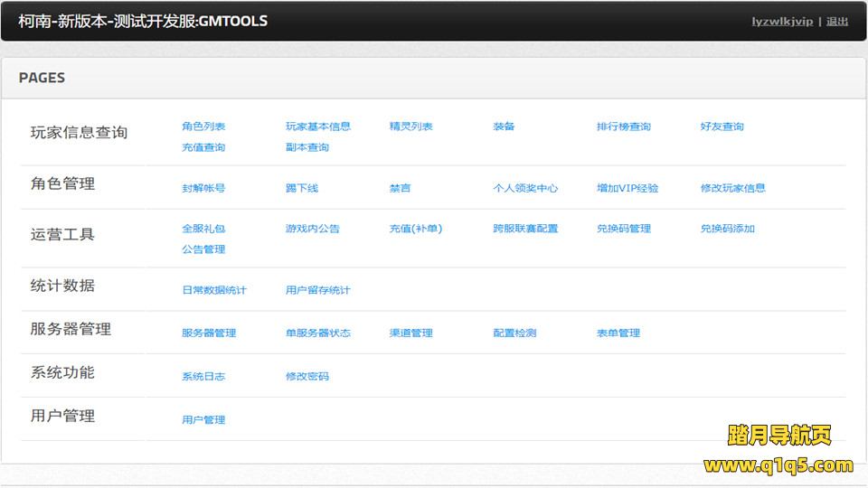Click the 全服礼包 link
This screenshot has height=488, width=868.
click(x=203, y=229)
